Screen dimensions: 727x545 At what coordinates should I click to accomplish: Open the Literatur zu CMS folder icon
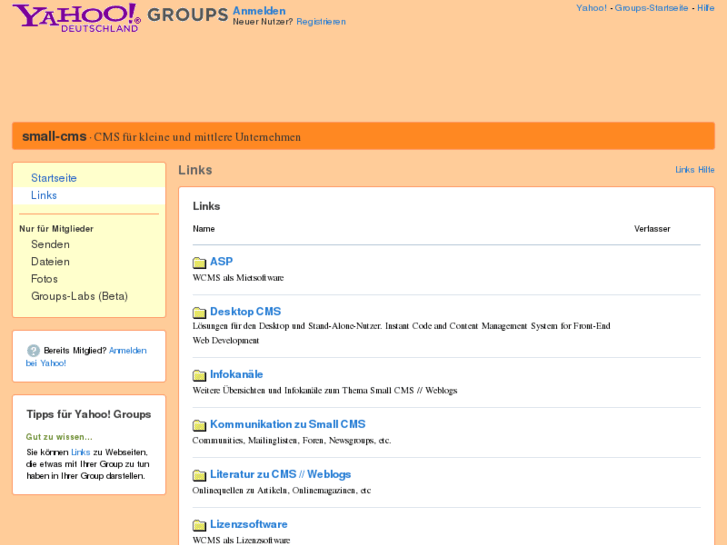pyautogui.click(x=199, y=475)
